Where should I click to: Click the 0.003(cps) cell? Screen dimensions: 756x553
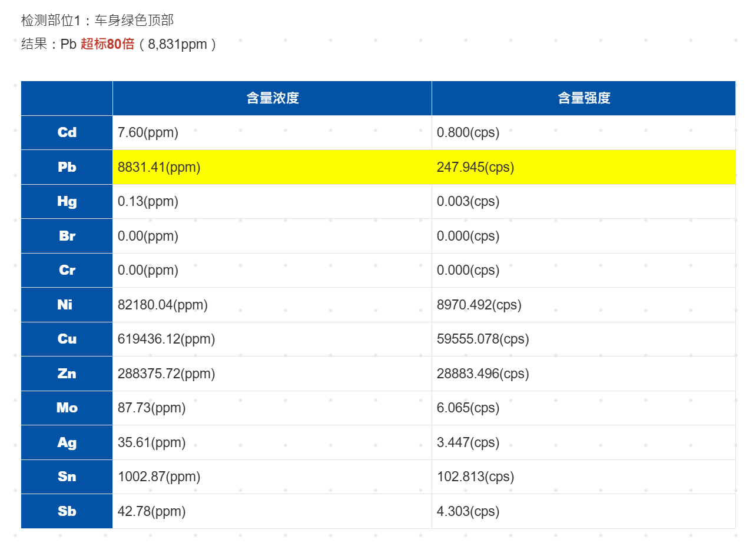pos(583,201)
